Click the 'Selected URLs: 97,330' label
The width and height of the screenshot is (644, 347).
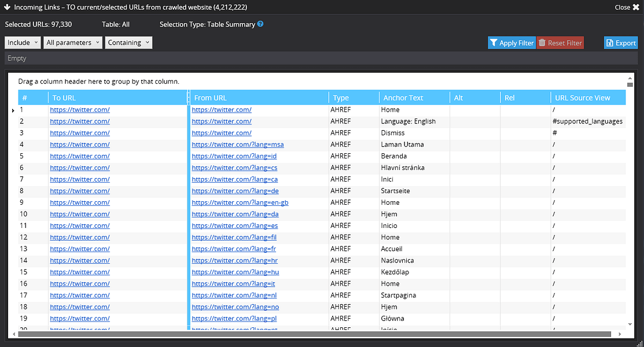click(x=38, y=24)
